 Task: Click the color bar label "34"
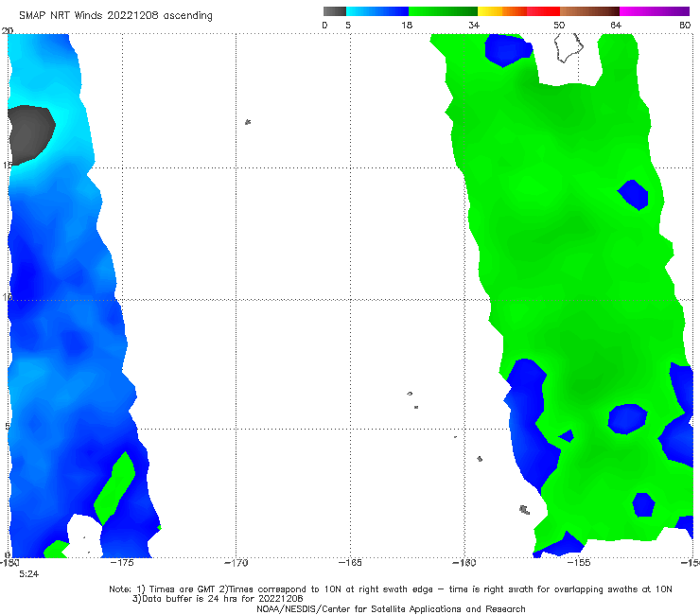coord(474,25)
